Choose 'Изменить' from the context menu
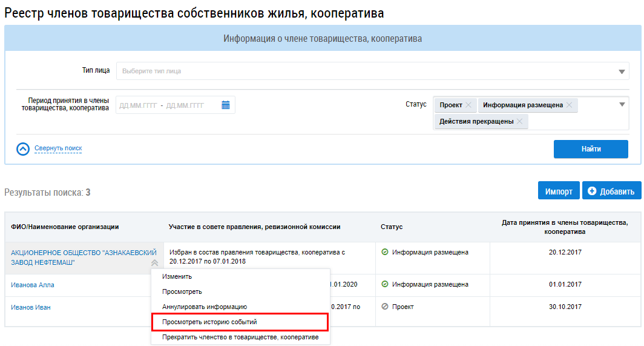644x346 pixels. point(177,276)
